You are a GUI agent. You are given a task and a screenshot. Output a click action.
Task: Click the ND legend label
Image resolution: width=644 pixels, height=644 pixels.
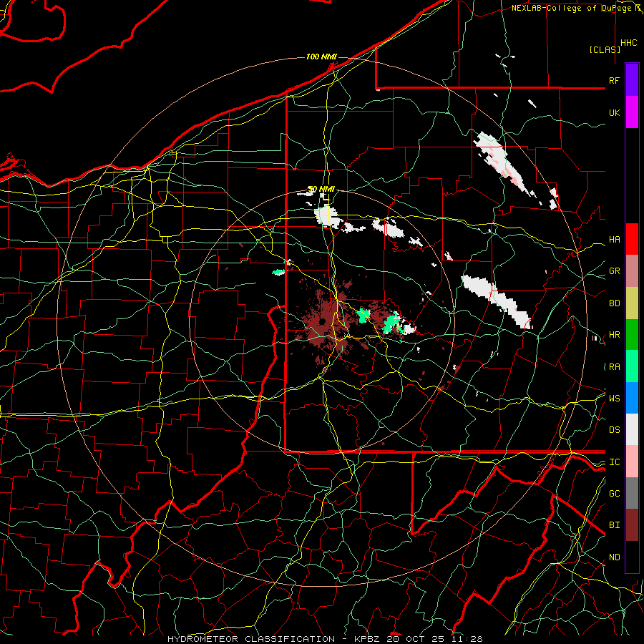coord(614,557)
